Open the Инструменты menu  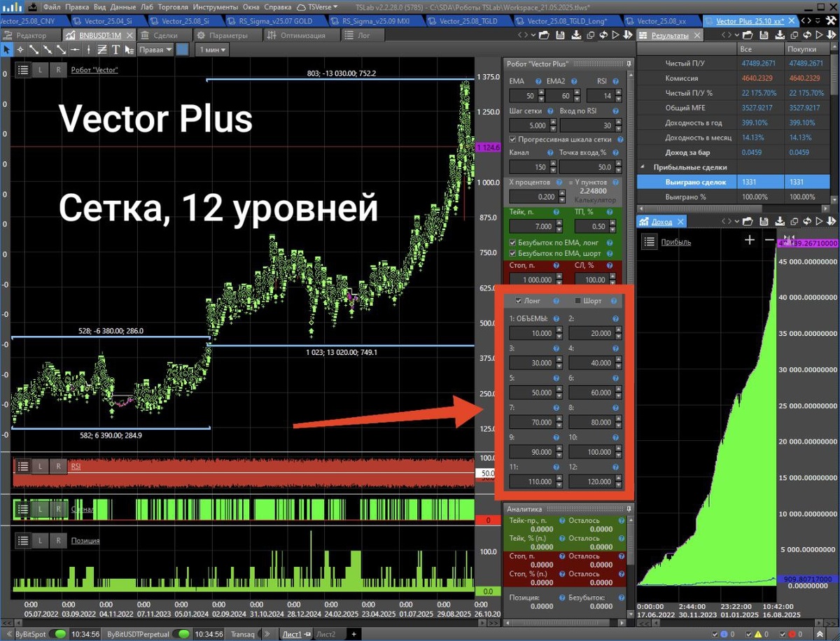pyautogui.click(x=215, y=7)
